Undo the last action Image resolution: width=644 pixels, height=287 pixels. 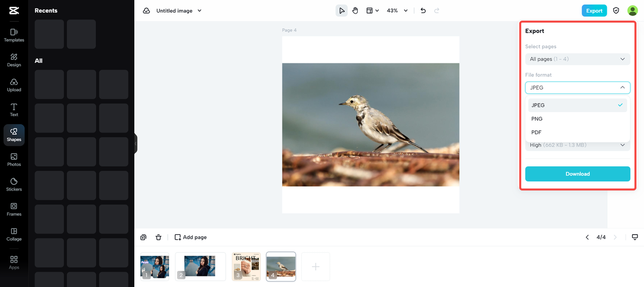point(423,11)
